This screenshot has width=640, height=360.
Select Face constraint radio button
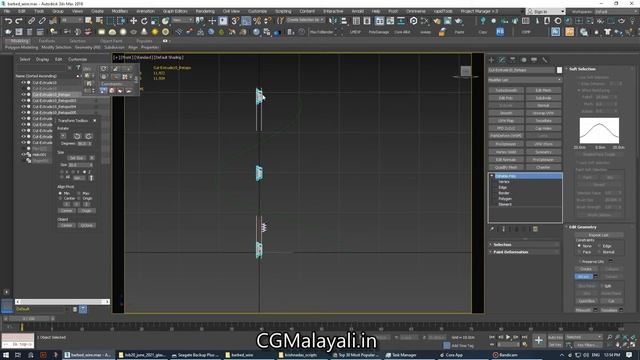[x=579, y=252]
